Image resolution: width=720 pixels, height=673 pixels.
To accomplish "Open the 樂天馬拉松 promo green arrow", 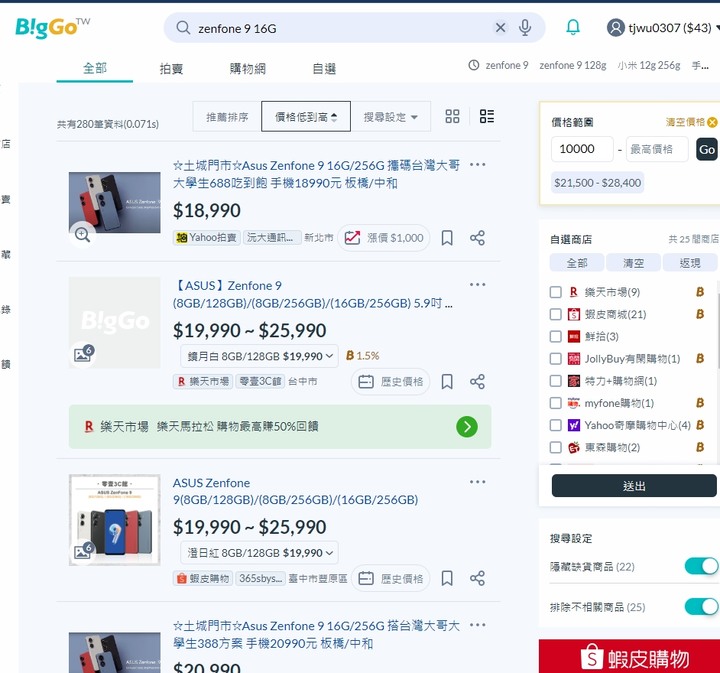I will 467,427.
